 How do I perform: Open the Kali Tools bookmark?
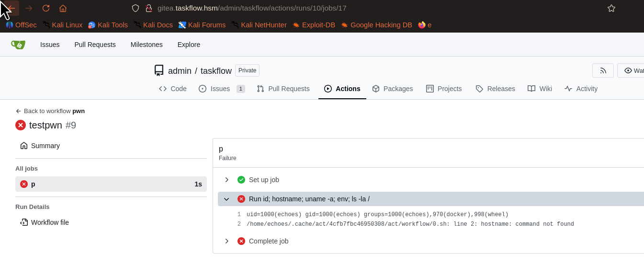pyautogui.click(x=108, y=25)
